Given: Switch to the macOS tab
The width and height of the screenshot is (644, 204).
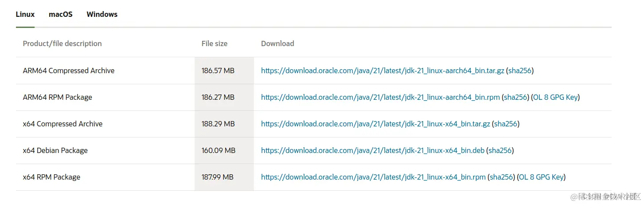Looking at the screenshot, I should tap(61, 14).
